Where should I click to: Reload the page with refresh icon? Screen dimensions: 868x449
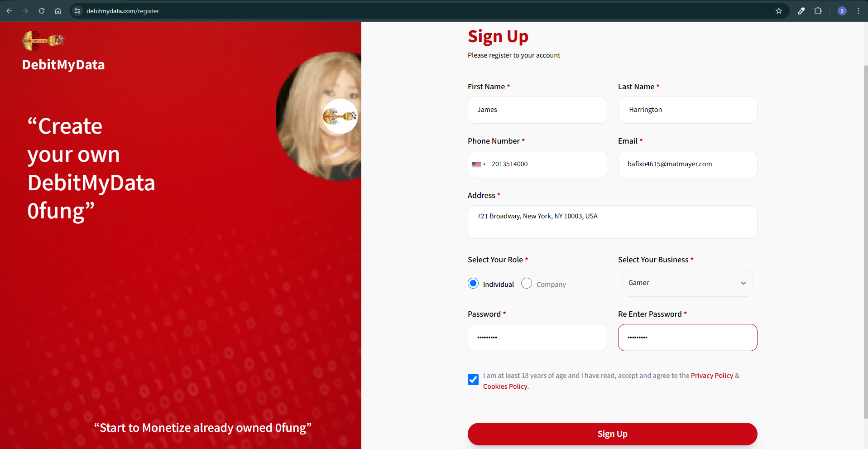point(42,11)
